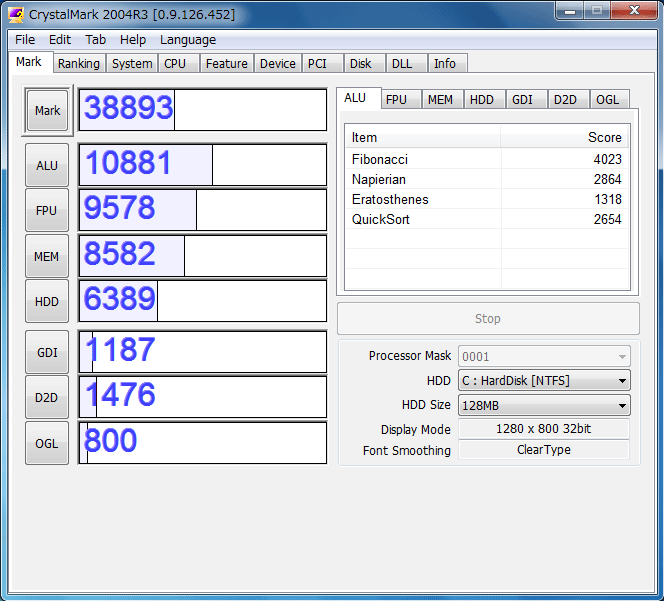Click the Display Mode value field

click(x=544, y=429)
